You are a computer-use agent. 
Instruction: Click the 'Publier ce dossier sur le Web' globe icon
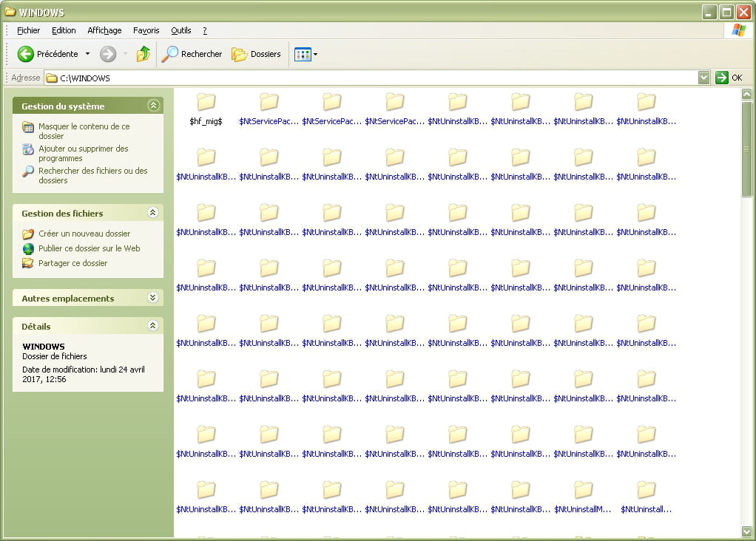[x=28, y=248]
